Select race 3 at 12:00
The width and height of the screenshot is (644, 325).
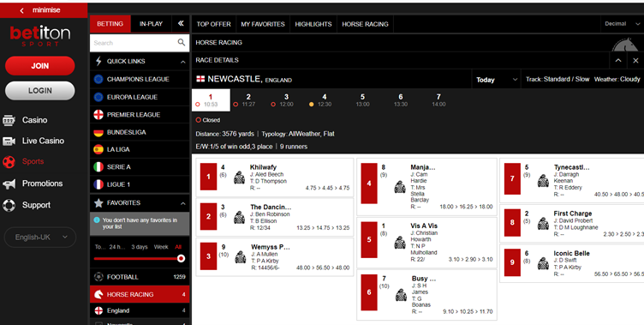(286, 100)
